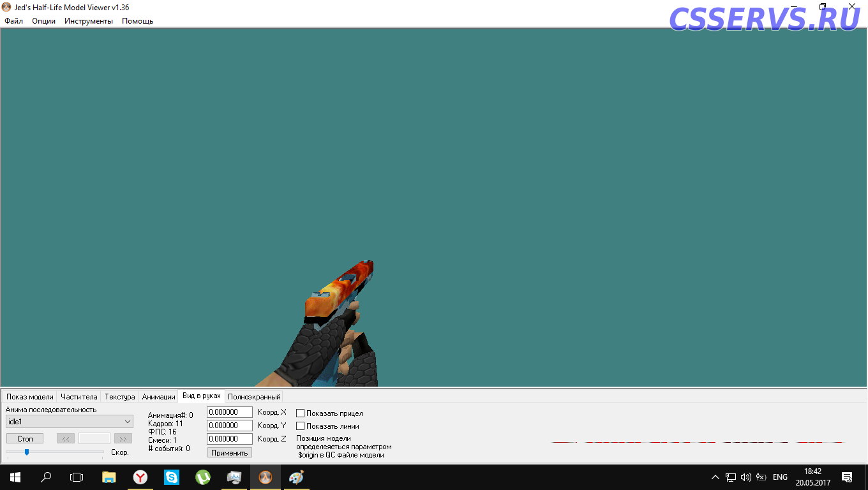Open the volume control tray icon
This screenshot has width=868, height=490.
pyautogui.click(x=746, y=477)
